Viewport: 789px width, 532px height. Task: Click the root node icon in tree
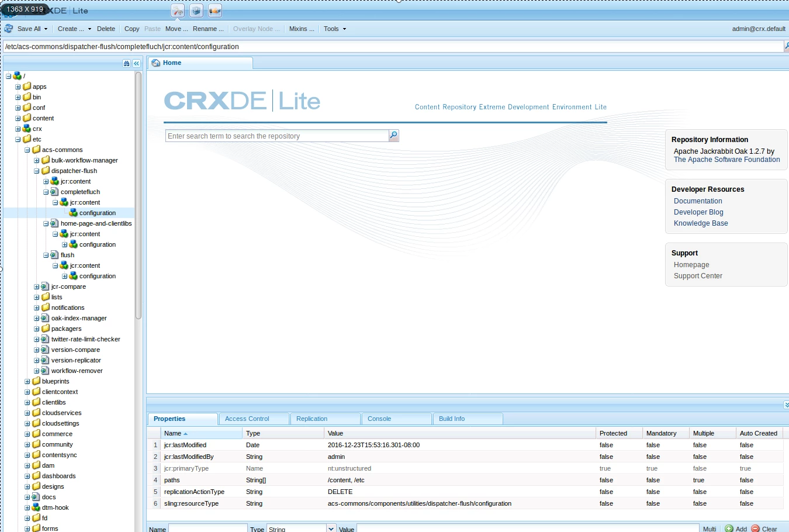pos(18,76)
